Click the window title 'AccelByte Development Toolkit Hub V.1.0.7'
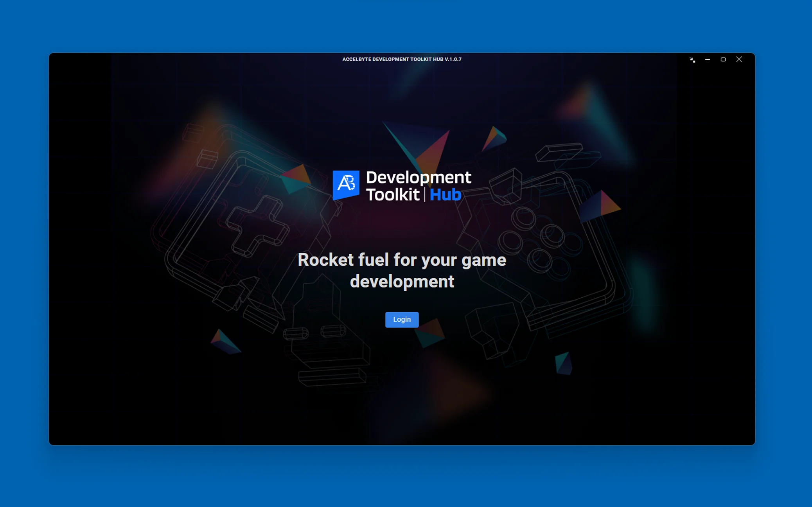812x507 pixels. click(x=402, y=59)
